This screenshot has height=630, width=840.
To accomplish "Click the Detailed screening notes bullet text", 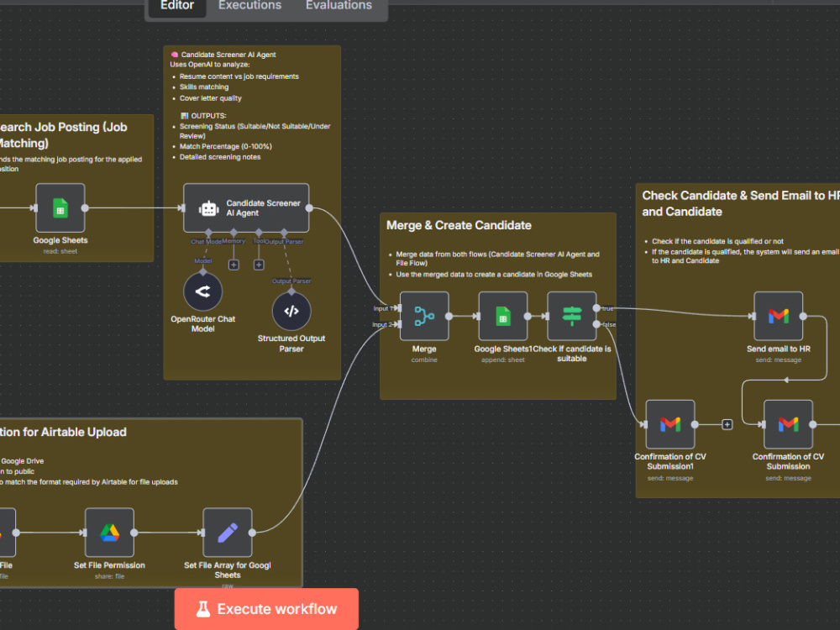I will click(219, 157).
